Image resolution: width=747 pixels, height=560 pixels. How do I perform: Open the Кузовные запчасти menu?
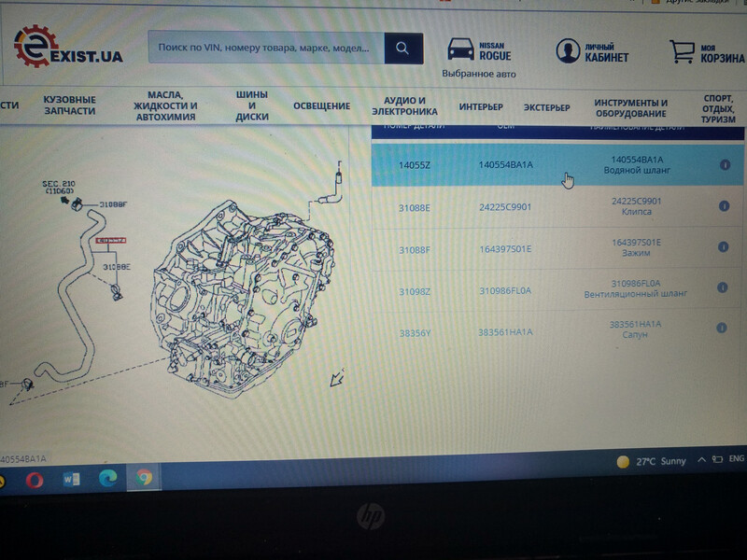point(69,105)
